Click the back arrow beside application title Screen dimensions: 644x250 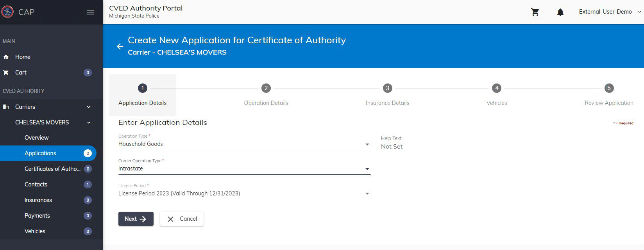coord(120,46)
